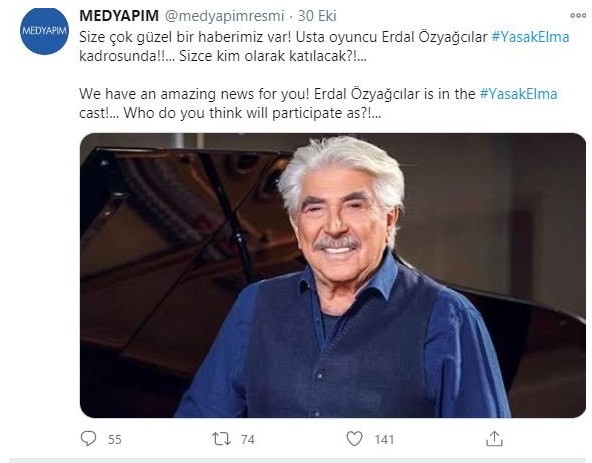Click the MEDYAPIM round profile avatar
Viewport: 592px width, 463px height.
[44, 31]
